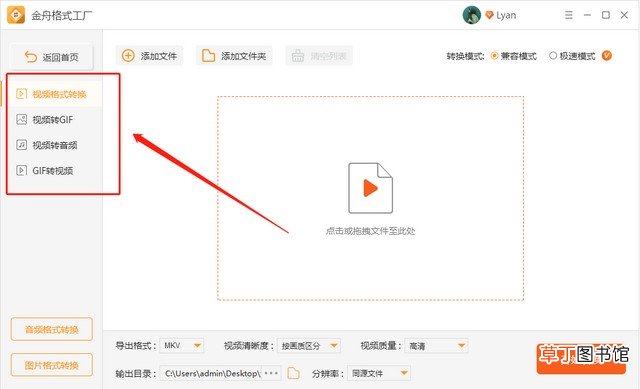Screen dimensions: 640x389
Task: Click the 输出目录 path input field
Action: tap(211, 373)
